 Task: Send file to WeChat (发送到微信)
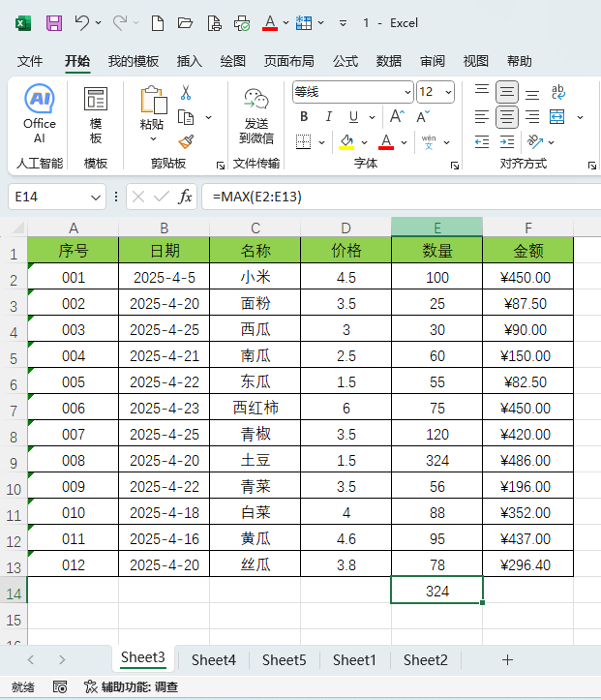(x=256, y=116)
